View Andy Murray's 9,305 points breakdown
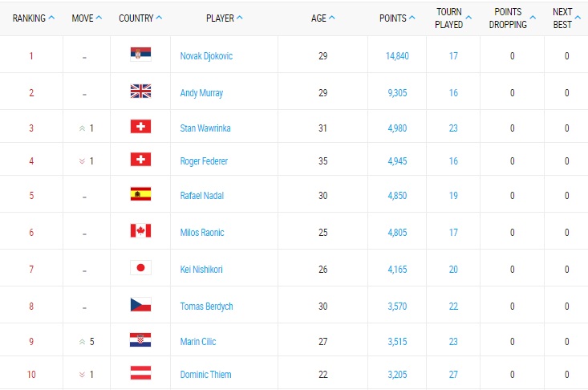Screen dimensions: 588x390 [x=396, y=93]
